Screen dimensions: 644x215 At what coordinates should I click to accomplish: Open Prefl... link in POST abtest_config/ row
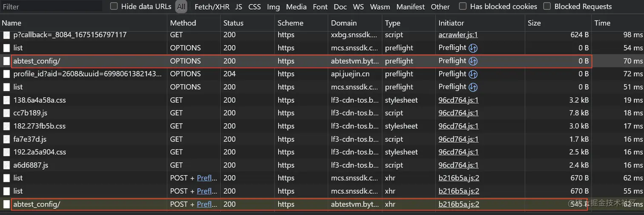point(207,204)
